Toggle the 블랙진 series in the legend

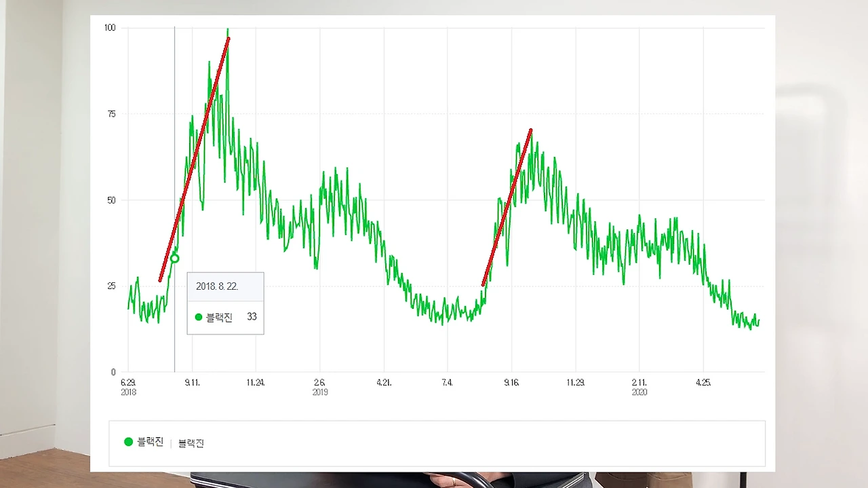pos(144,442)
